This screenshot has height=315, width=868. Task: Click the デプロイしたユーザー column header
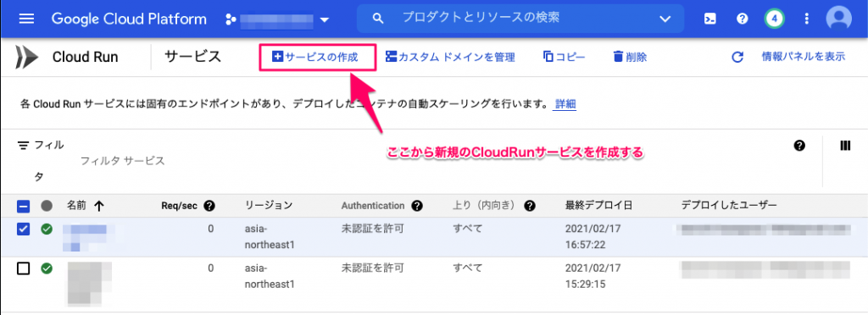click(729, 206)
